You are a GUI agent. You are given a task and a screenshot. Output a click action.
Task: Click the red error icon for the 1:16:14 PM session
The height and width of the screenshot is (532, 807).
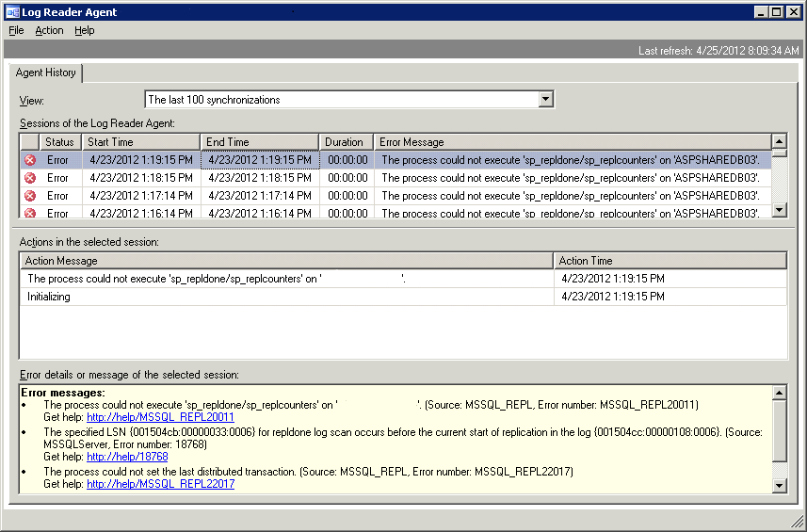[30, 213]
